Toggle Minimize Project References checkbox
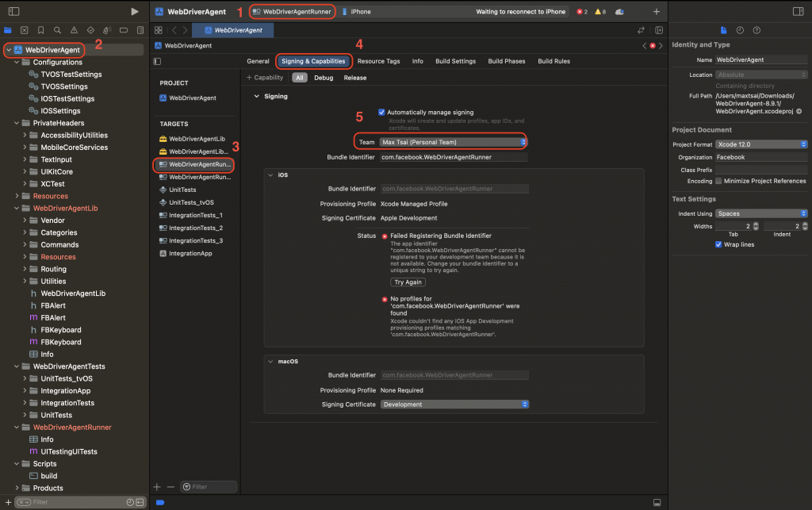The width and height of the screenshot is (812, 510). [x=718, y=181]
